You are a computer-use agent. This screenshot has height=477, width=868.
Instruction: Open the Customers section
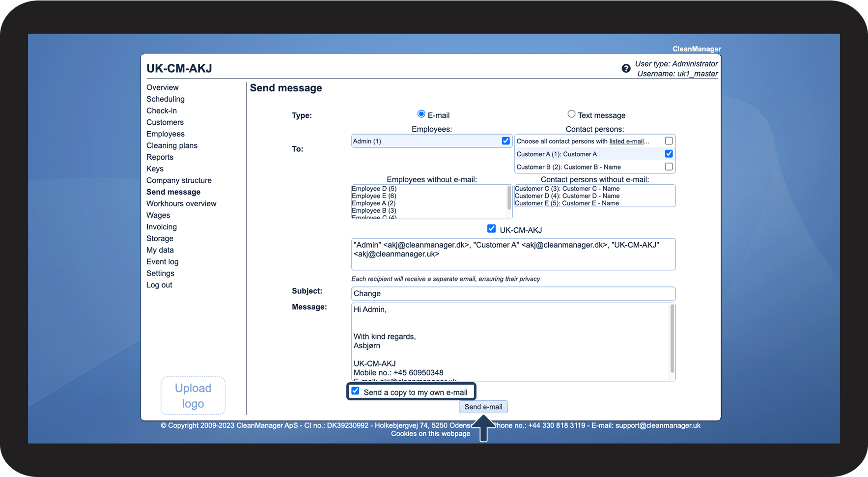[x=165, y=122]
